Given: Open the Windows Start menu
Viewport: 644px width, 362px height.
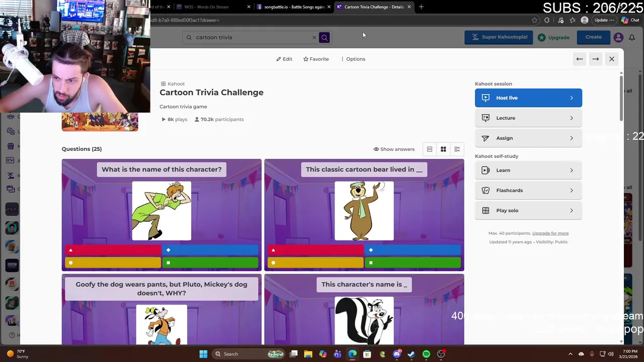Looking at the screenshot, I should point(203,354).
